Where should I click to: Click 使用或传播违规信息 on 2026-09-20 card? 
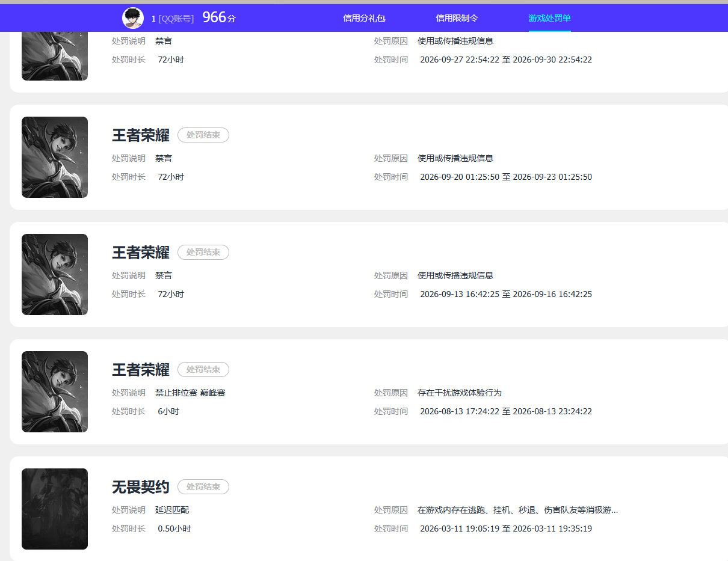tap(455, 158)
